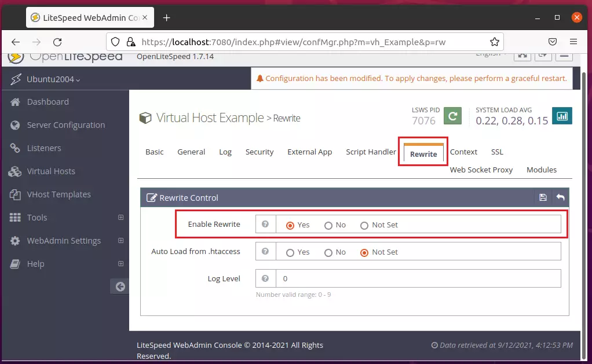Bookmark this page with the star
Screen dimensions: 592x364
point(494,42)
